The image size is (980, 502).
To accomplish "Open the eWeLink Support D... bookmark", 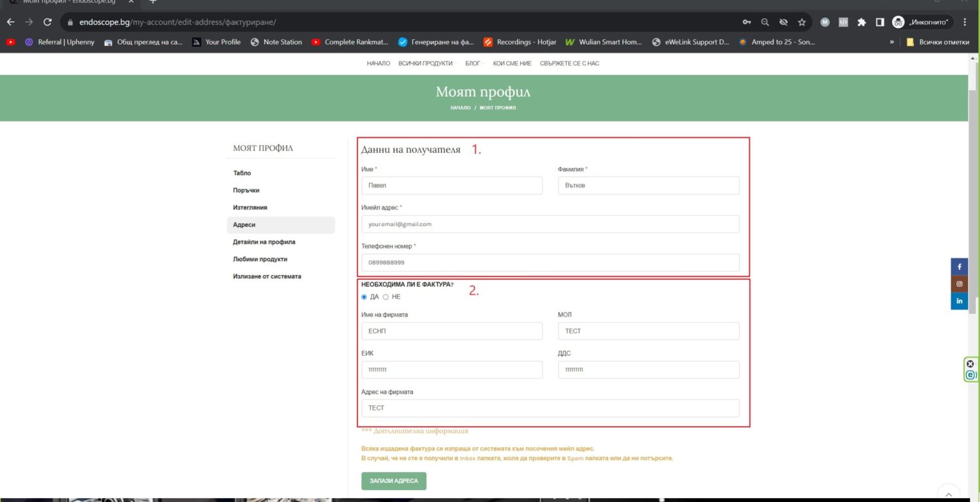I will [691, 42].
